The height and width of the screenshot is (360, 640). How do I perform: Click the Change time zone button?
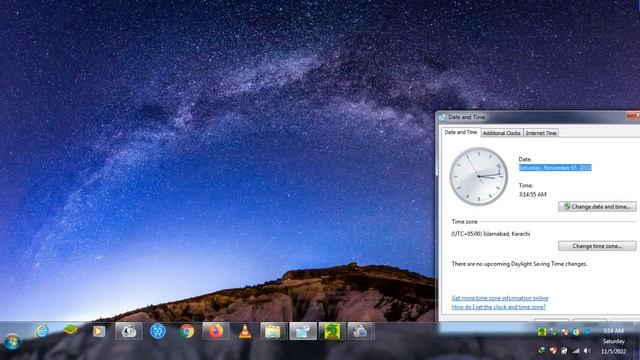point(597,246)
